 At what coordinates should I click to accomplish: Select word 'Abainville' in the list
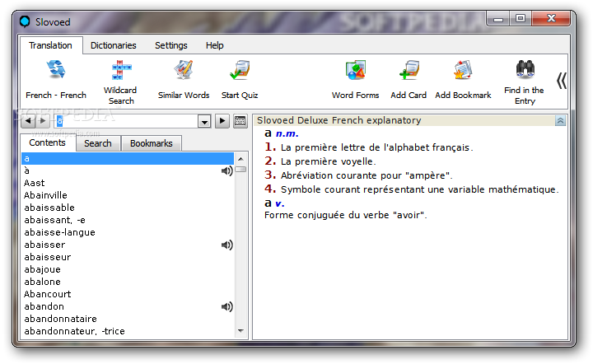pos(45,195)
